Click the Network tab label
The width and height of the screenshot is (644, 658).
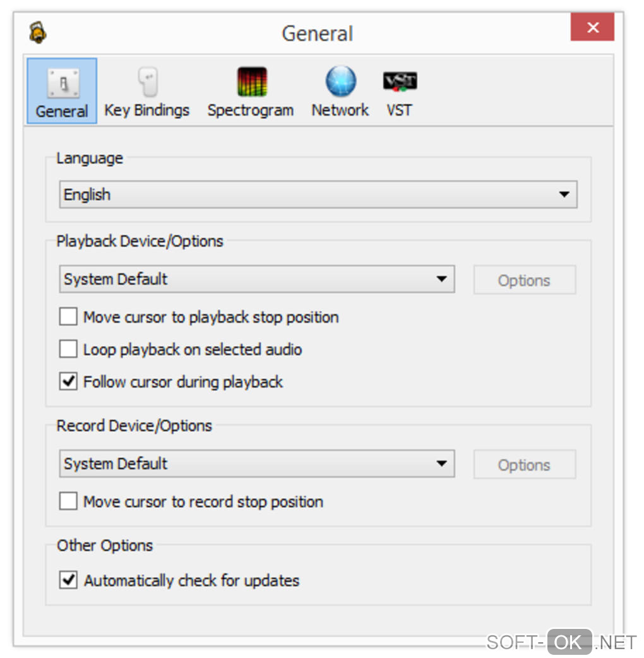(340, 111)
